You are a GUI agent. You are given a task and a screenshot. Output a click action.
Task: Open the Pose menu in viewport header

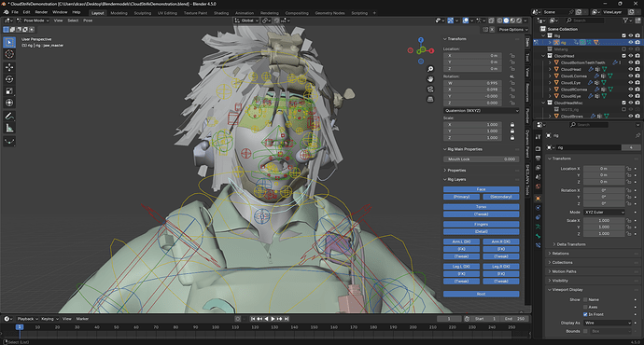coord(88,21)
